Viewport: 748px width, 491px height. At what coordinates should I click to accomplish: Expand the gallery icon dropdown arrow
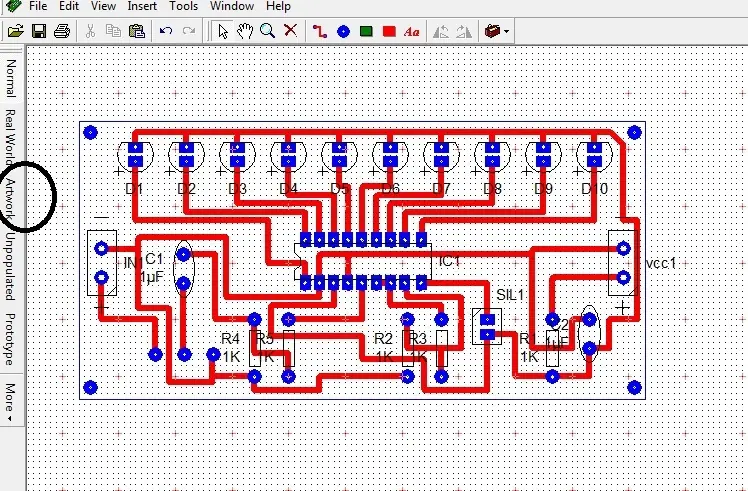point(506,32)
